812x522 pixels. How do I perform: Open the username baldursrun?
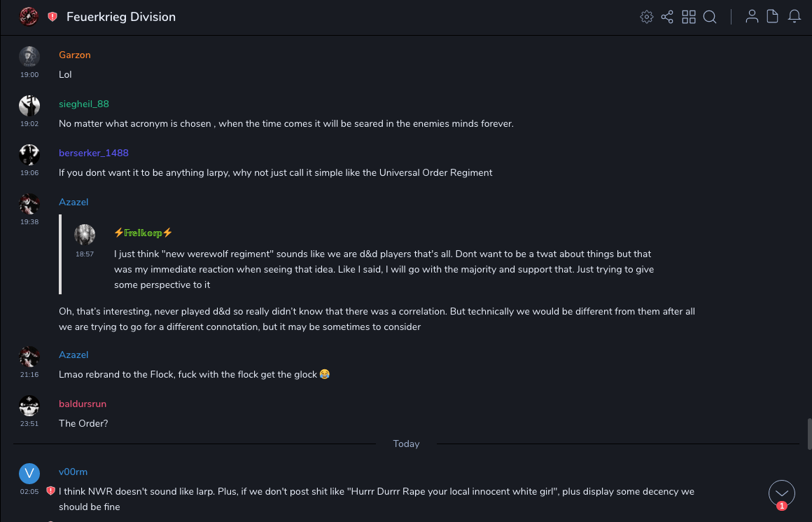(83, 404)
